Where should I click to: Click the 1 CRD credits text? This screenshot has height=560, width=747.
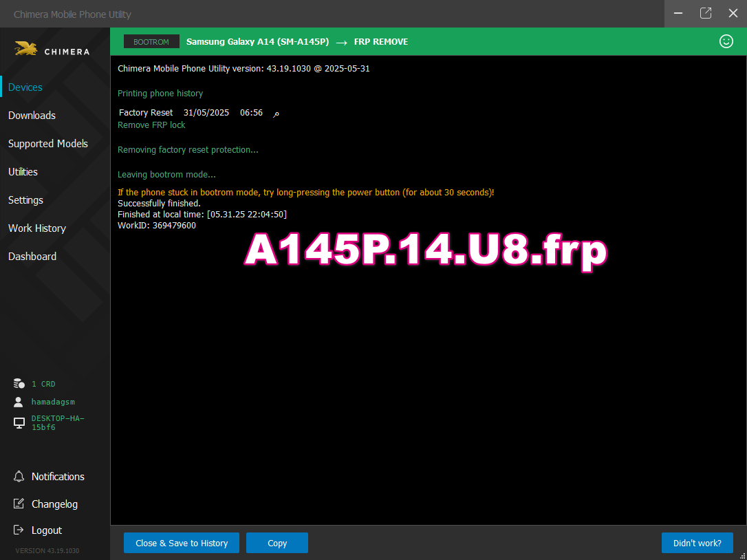point(43,384)
